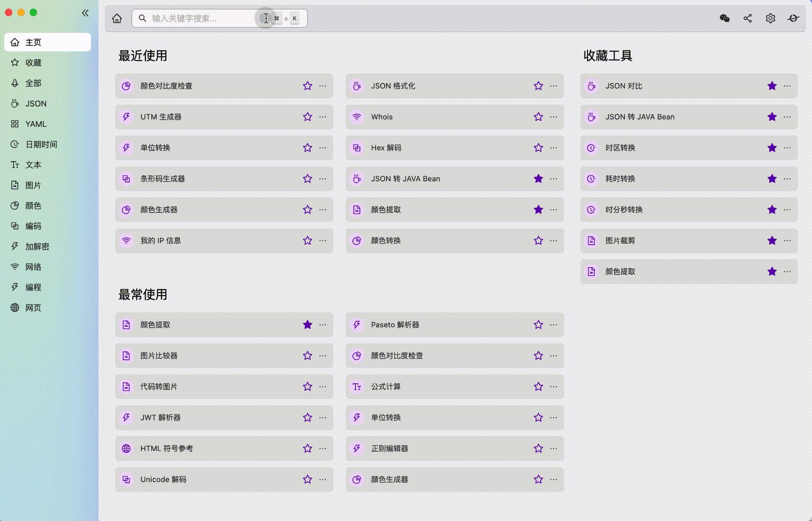The height and width of the screenshot is (521, 812).
Task: Open the JSON 格式化 tool
Action: 393,86
